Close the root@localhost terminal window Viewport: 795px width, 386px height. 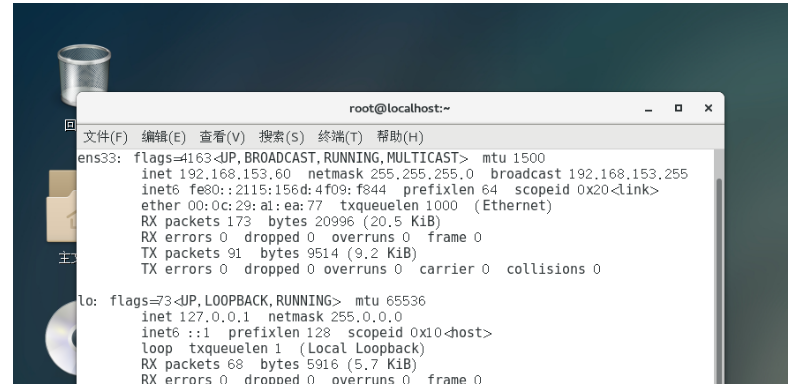click(708, 108)
